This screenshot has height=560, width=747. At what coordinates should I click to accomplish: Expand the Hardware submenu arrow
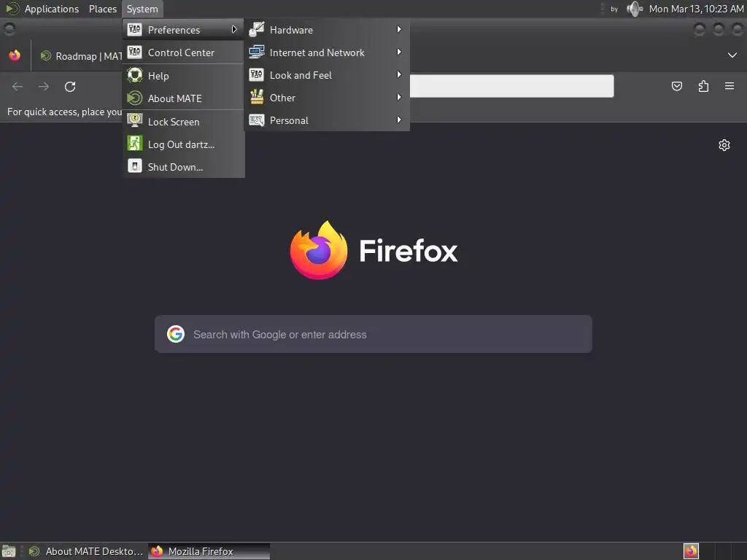pyautogui.click(x=399, y=29)
